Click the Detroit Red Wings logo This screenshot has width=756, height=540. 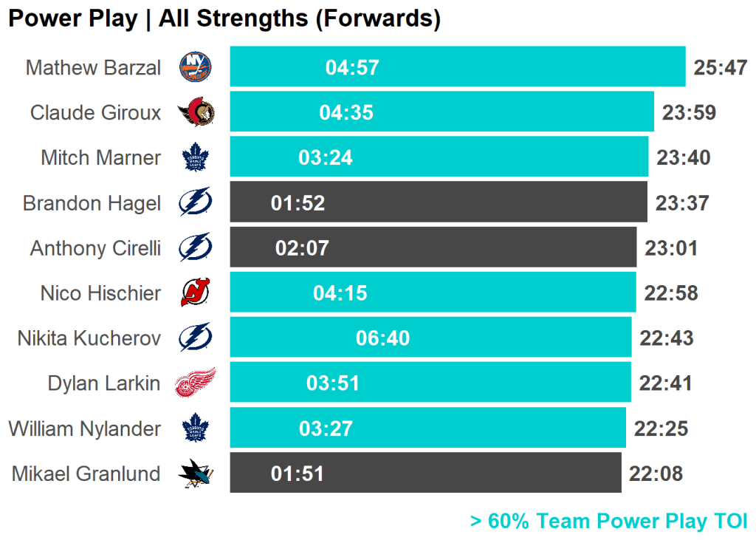tap(196, 383)
